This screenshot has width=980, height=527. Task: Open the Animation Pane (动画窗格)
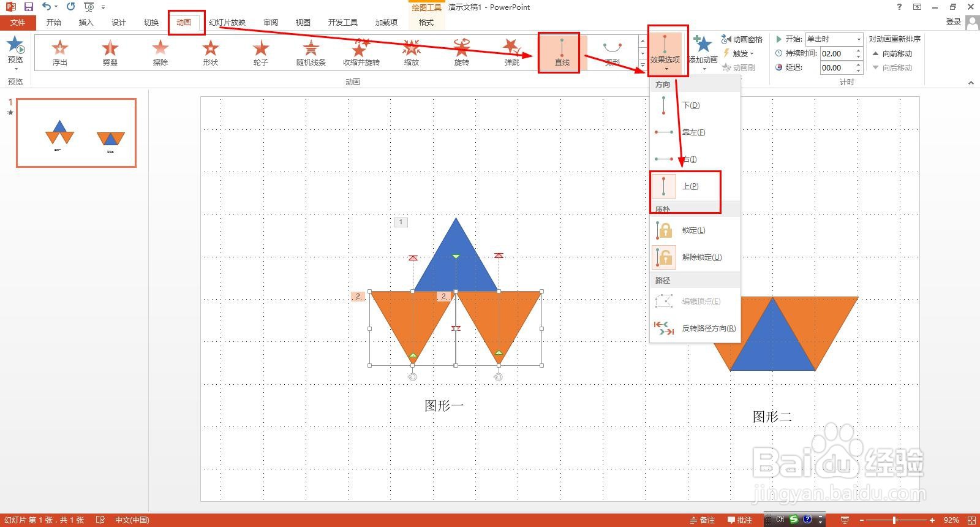pos(742,39)
